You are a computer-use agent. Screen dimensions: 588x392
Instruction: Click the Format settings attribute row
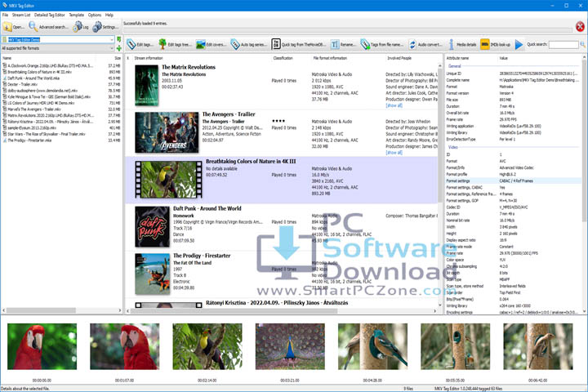[513, 180]
